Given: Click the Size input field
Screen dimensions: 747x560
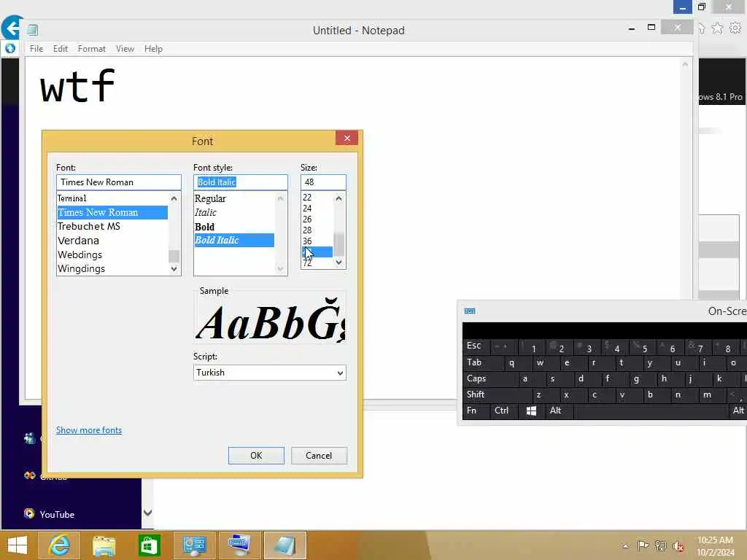Looking at the screenshot, I should 323,182.
